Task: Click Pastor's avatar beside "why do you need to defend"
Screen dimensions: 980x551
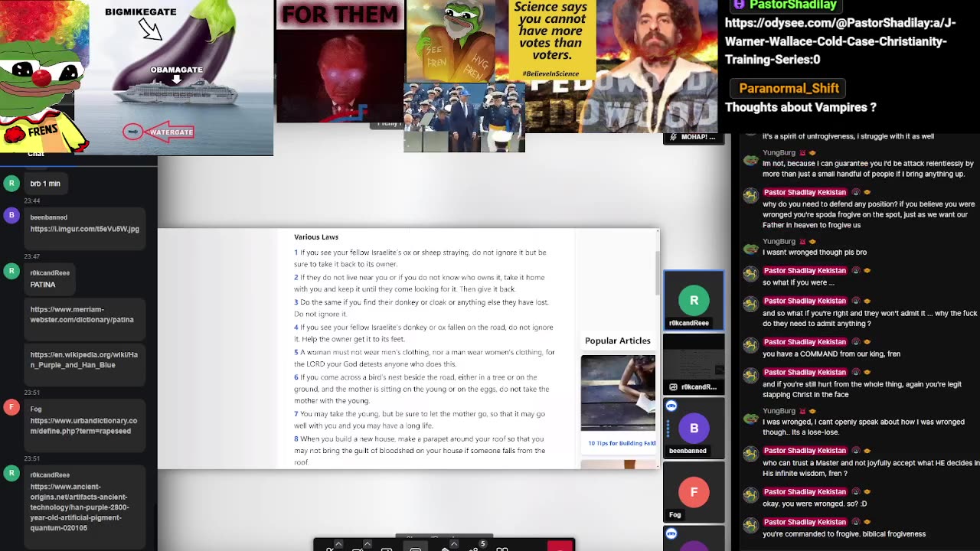Action: point(750,197)
